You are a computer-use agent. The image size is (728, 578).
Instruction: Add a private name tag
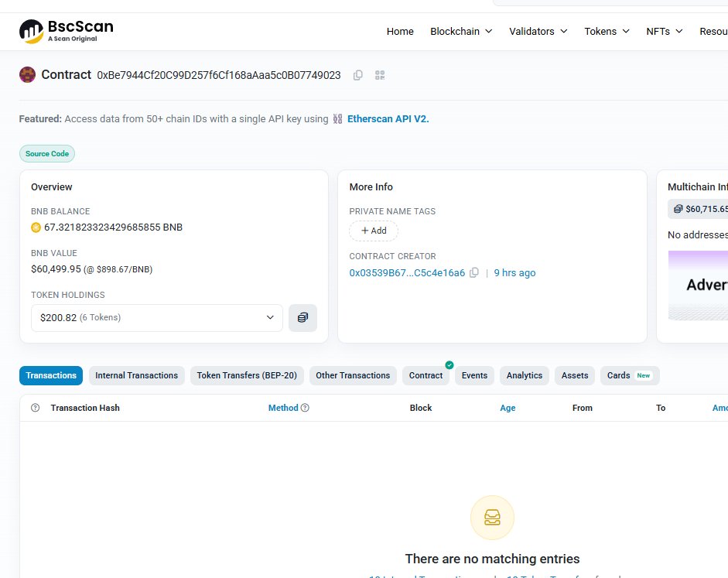click(374, 231)
